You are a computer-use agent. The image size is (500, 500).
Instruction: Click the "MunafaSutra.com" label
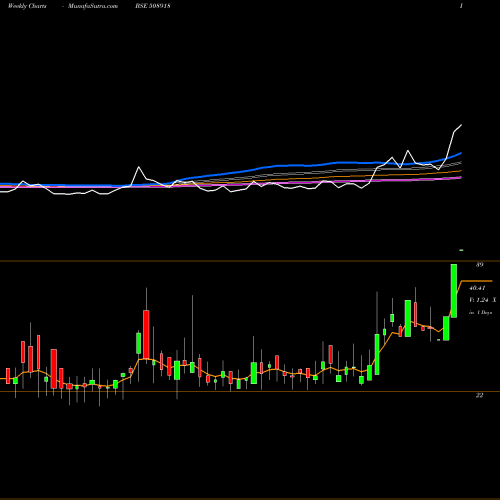point(93,6)
